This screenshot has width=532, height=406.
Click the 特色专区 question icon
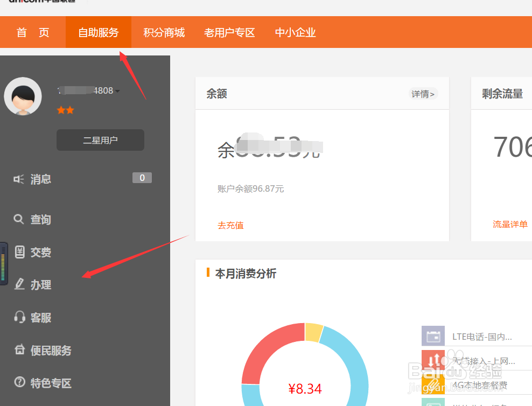(x=20, y=382)
